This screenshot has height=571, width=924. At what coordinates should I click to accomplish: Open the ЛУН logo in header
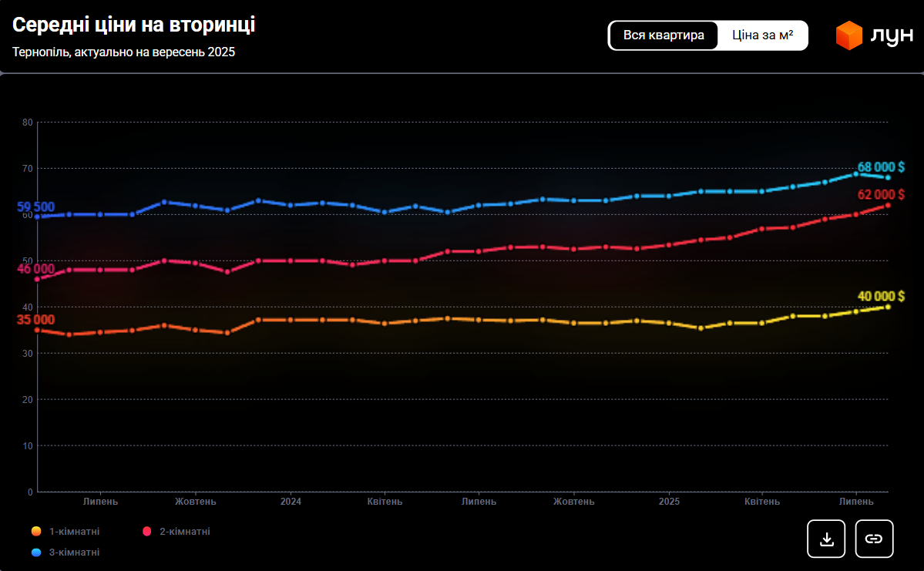click(x=874, y=36)
